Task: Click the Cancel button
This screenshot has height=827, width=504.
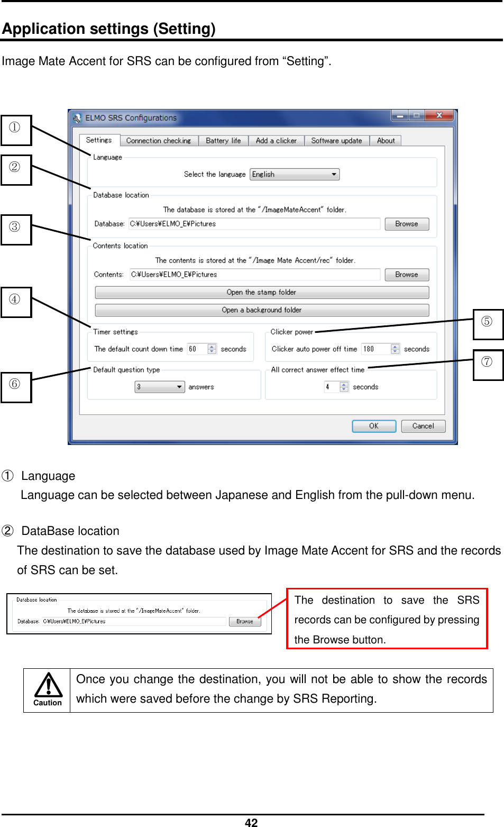Action: click(423, 426)
